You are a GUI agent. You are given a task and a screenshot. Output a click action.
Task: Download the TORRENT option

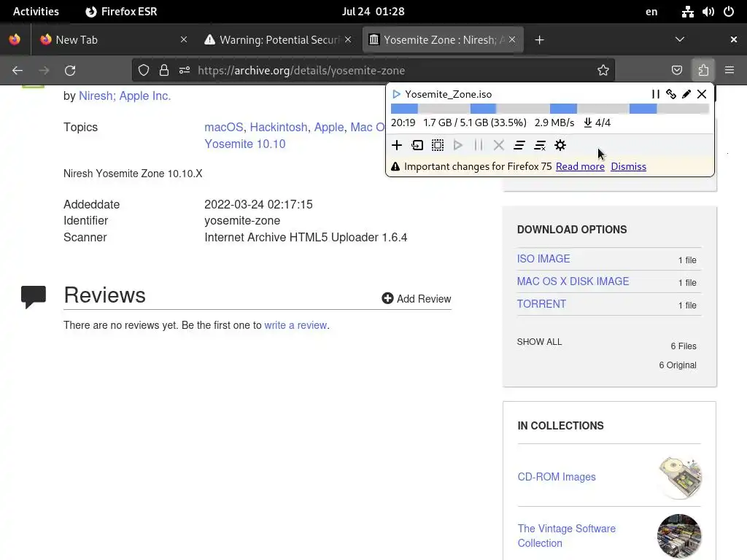pyautogui.click(x=542, y=304)
